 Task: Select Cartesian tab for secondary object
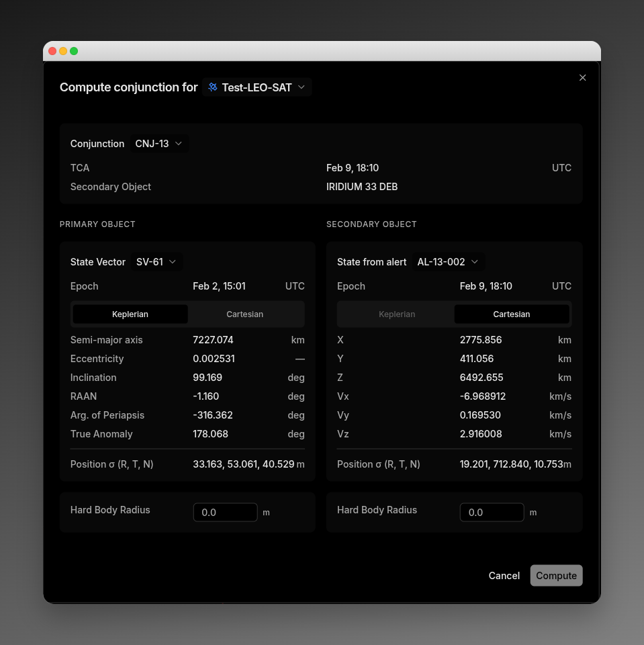point(512,314)
